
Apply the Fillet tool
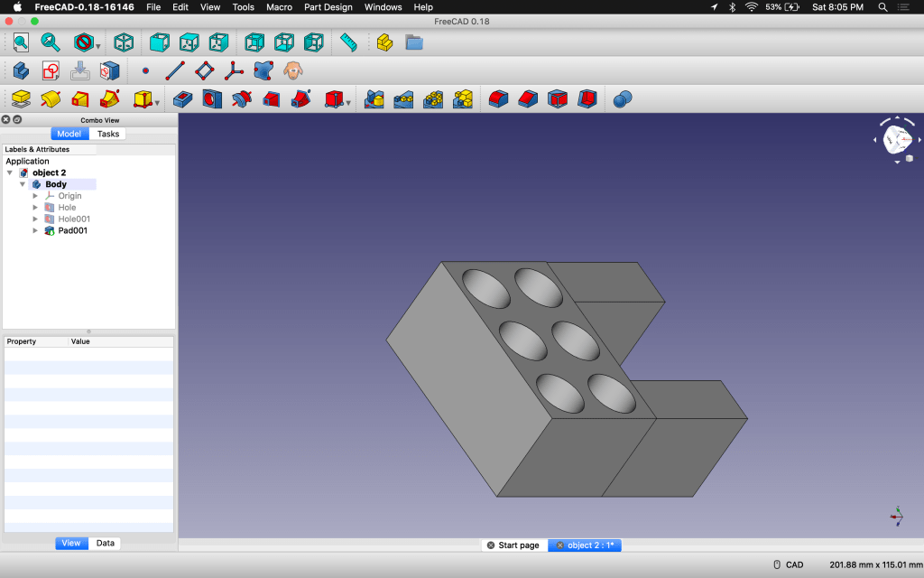[498, 98]
